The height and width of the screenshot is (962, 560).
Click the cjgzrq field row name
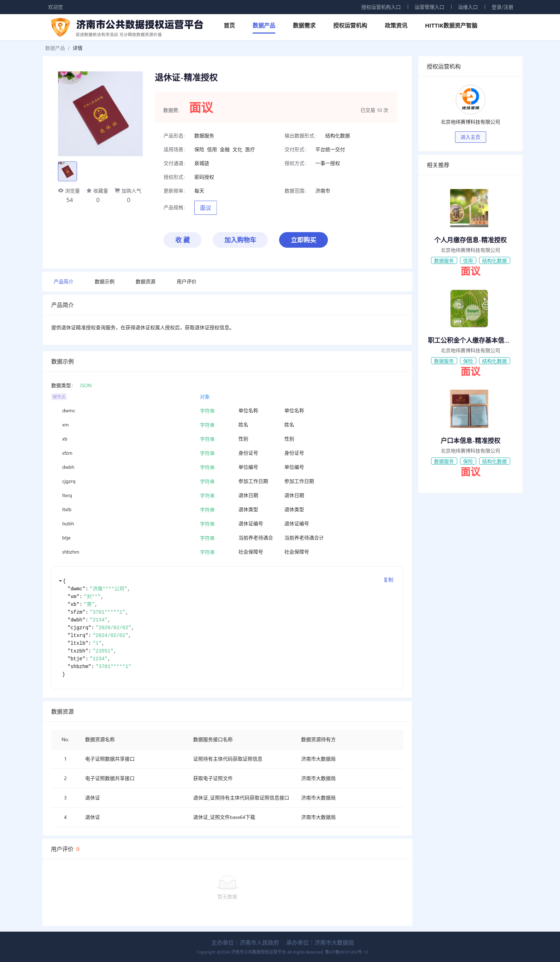click(x=69, y=482)
